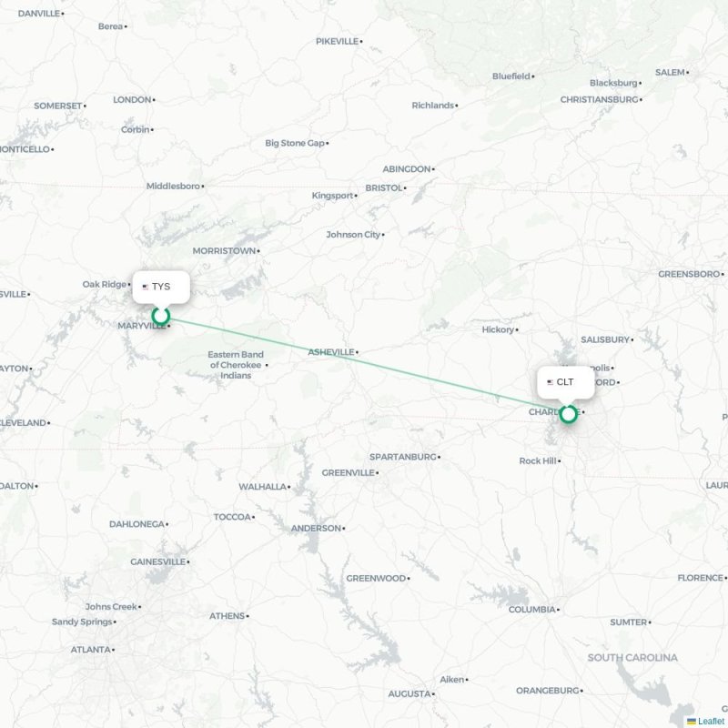The width and height of the screenshot is (728, 728).
Task: Open the CLT airport label popup
Action: click(x=566, y=382)
